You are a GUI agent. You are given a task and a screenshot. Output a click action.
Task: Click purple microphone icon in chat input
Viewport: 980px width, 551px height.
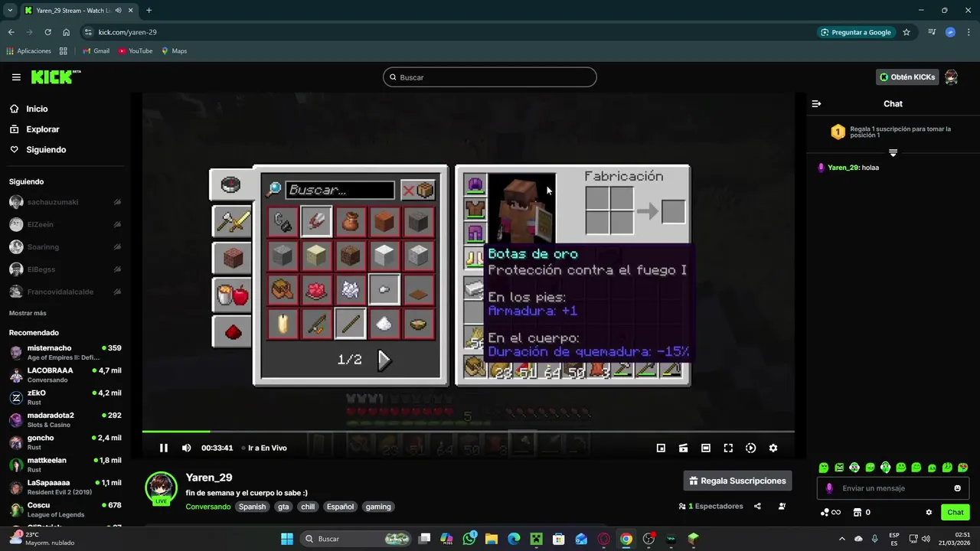pos(829,488)
